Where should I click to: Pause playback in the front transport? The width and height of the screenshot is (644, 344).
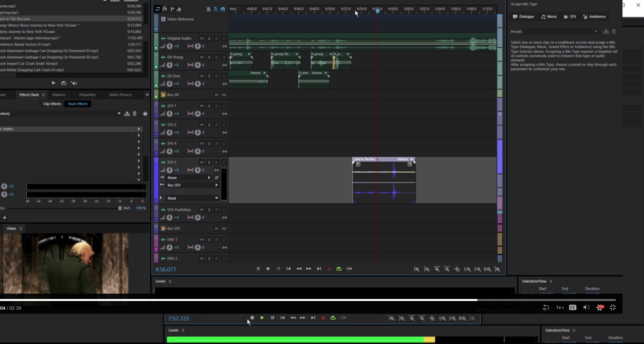[278, 269]
